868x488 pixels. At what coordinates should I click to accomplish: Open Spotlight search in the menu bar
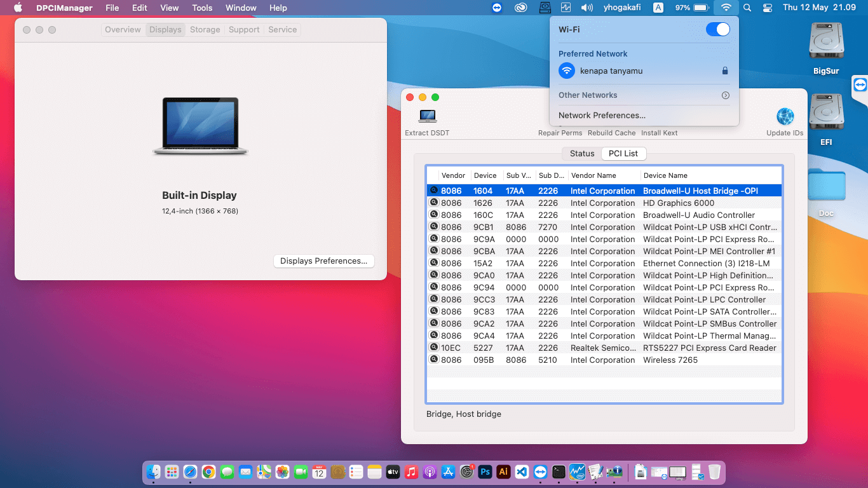pyautogui.click(x=747, y=8)
